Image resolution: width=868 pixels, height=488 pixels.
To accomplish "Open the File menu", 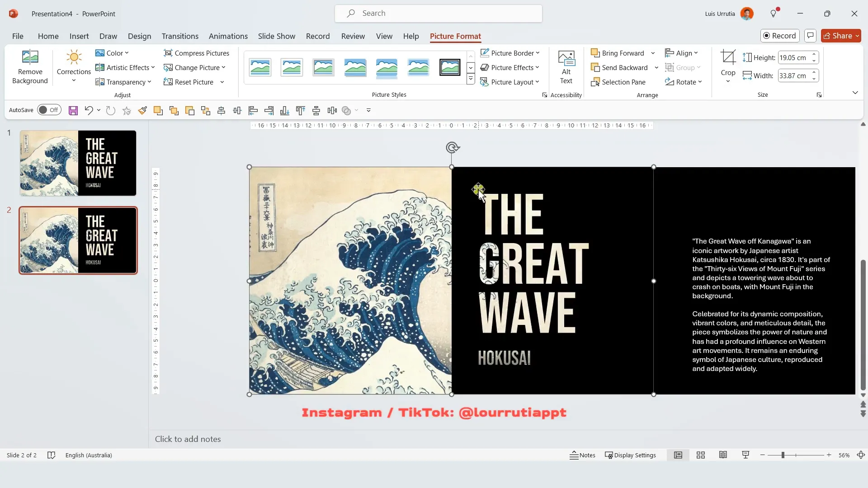I will tap(18, 36).
